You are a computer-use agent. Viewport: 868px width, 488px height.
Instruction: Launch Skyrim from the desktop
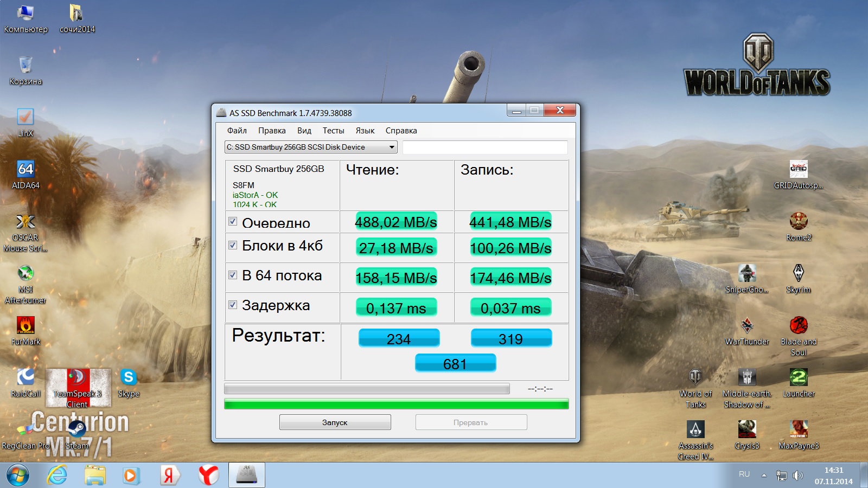tap(799, 279)
